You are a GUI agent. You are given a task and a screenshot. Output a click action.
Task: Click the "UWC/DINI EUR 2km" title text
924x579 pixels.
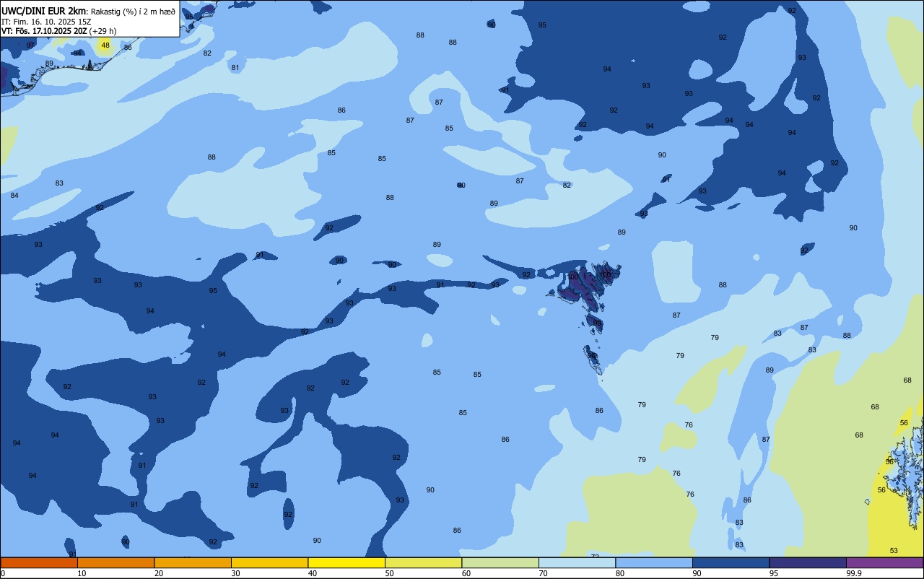44,11
